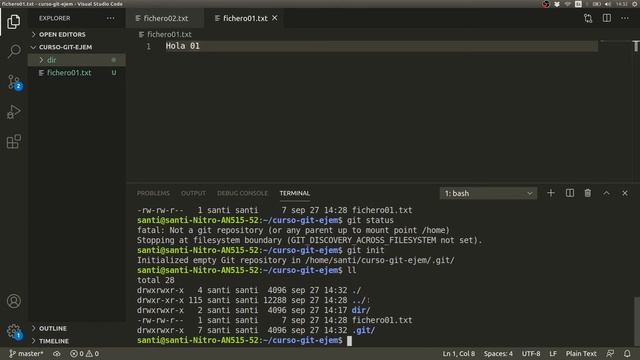Screen dimensions: 640x360
Task: Close the terminal panel
Action: (x=625, y=193)
